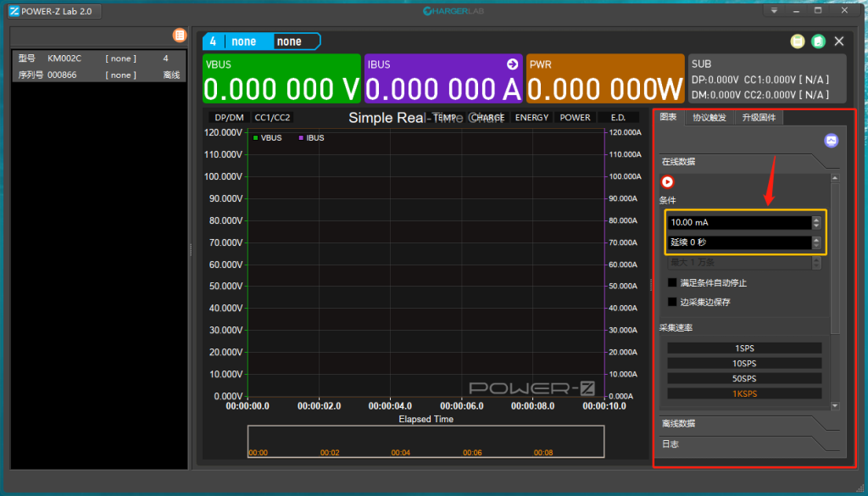Toggle the CC1/CC2 chart series

[x=272, y=117]
